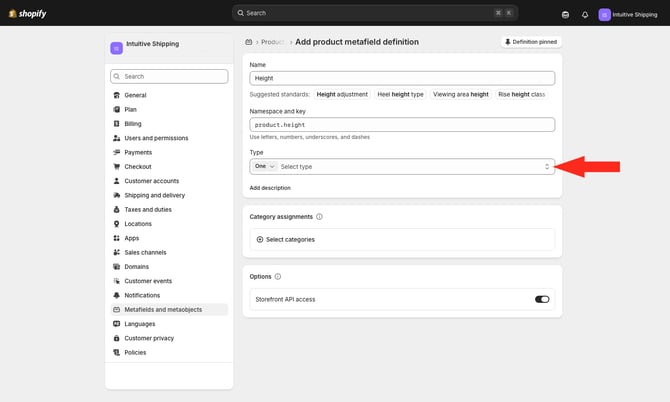Viewport: 670px width, 402px height.
Task: Click the info icon beside Category assignments
Action: click(319, 217)
